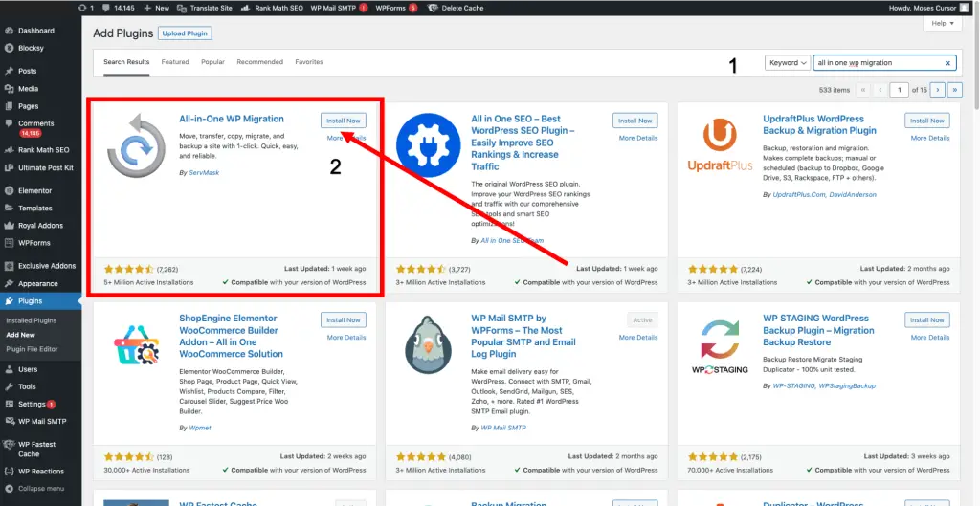Open Installed Plugins submenu item
The image size is (980, 506).
click(32, 320)
